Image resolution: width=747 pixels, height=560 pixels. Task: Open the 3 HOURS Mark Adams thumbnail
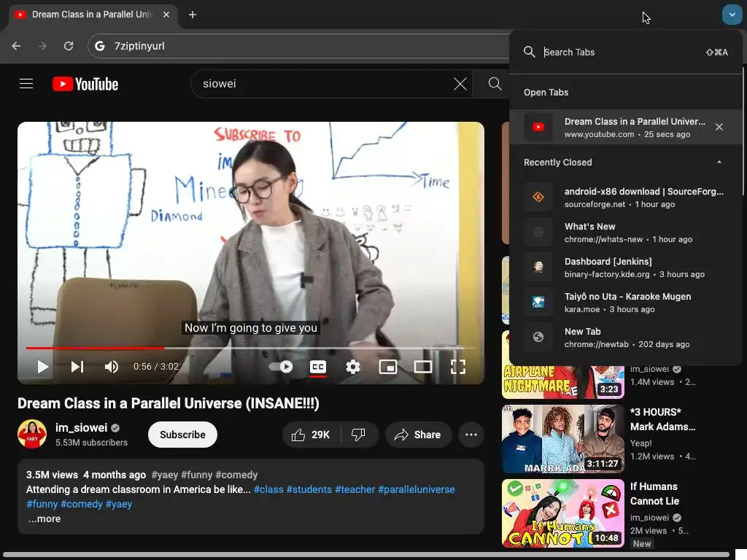coord(563,438)
